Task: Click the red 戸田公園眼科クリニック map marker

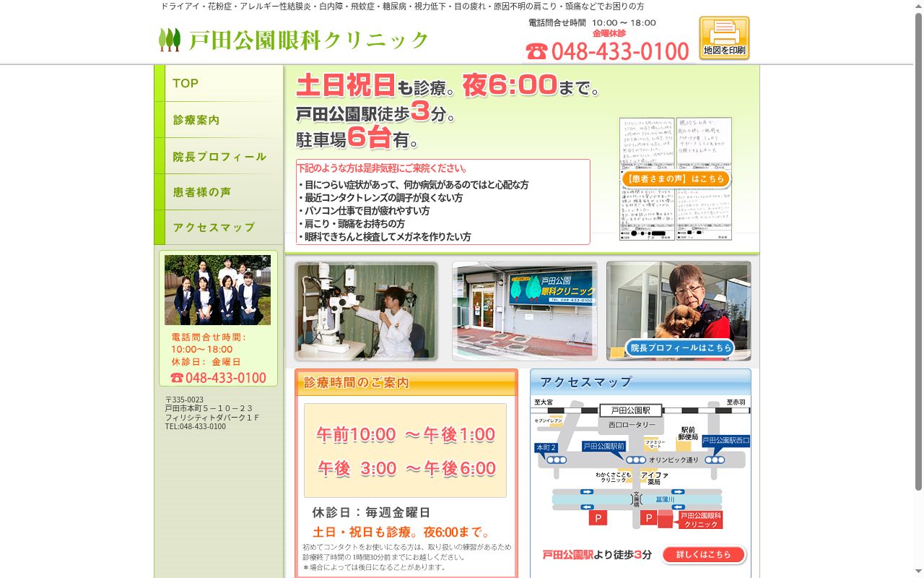Action: [700, 519]
